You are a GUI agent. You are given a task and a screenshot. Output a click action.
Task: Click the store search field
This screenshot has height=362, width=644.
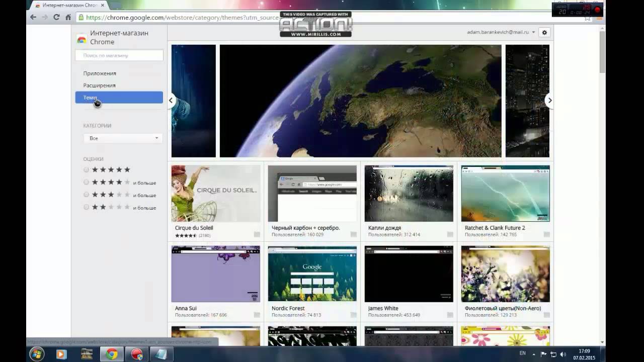point(119,55)
